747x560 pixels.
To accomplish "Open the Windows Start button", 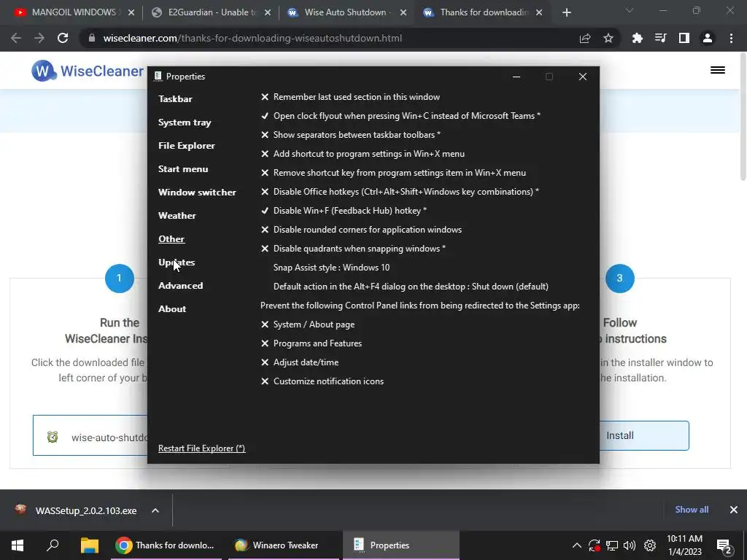I will (18, 545).
